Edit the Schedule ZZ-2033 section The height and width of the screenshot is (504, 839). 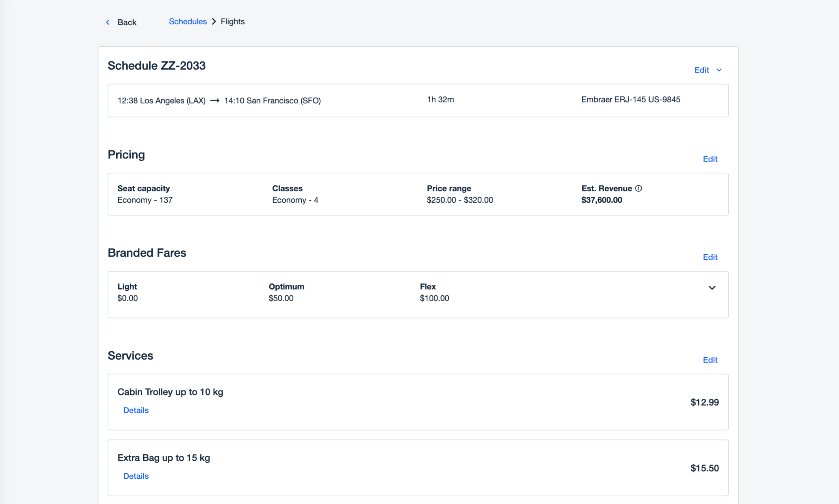point(701,70)
